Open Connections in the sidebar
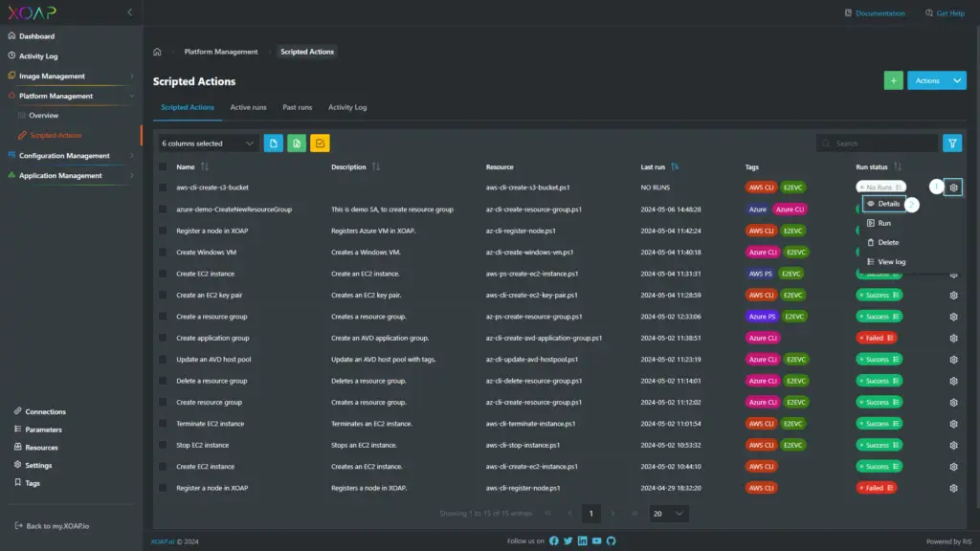This screenshot has width=980, height=551. tap(45, 411)
